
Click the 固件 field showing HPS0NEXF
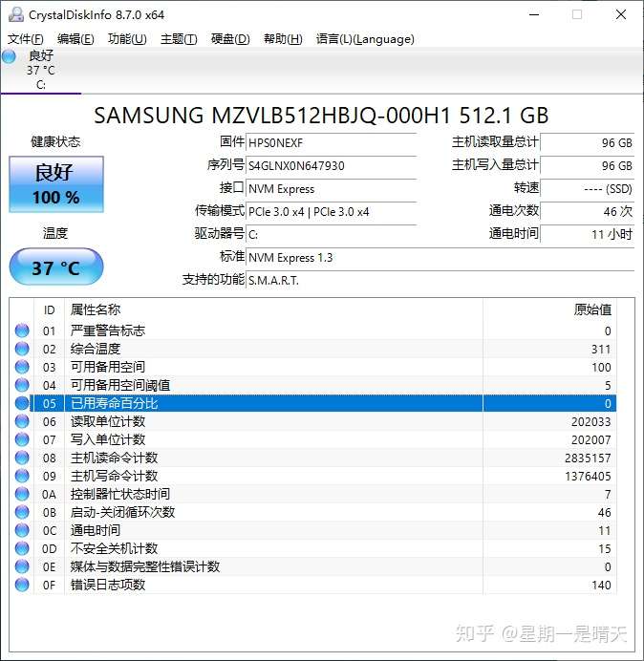pyautogui.click(x=331, y=142)
